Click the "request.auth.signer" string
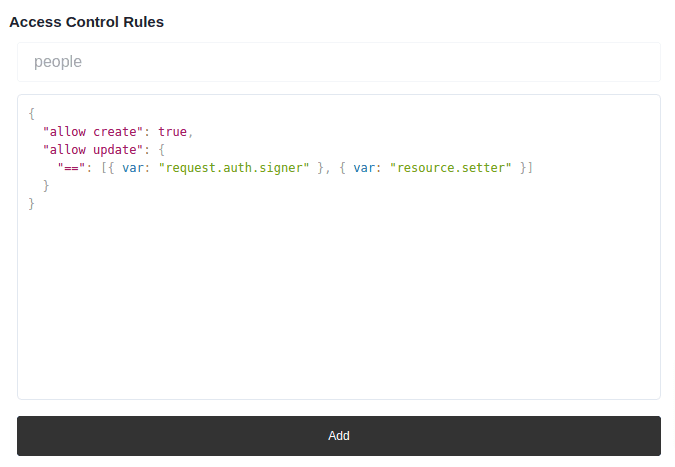Image resolution: width=675 pixels, height=467 pixels. 234,168
